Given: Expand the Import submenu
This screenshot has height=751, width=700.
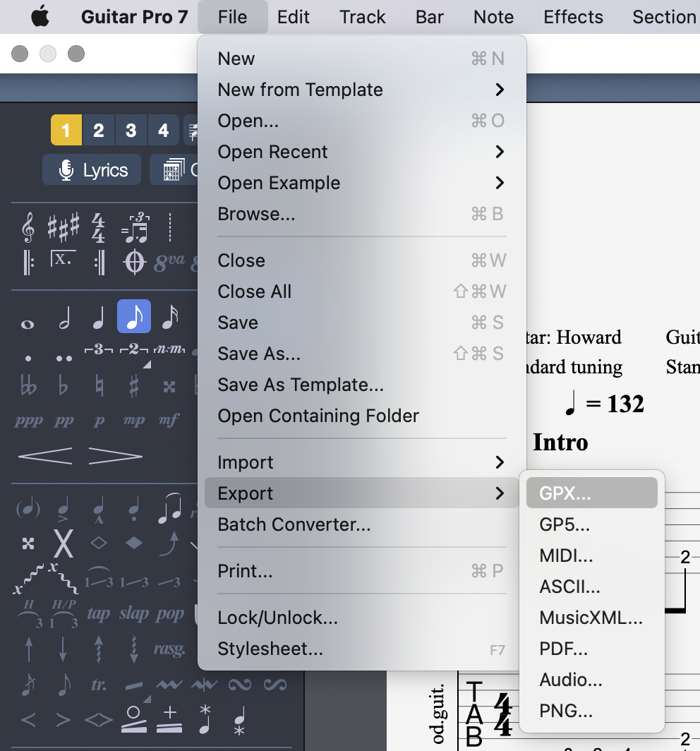Looking at the screenshot, I should pyautogui.click(x=361, y=462).
